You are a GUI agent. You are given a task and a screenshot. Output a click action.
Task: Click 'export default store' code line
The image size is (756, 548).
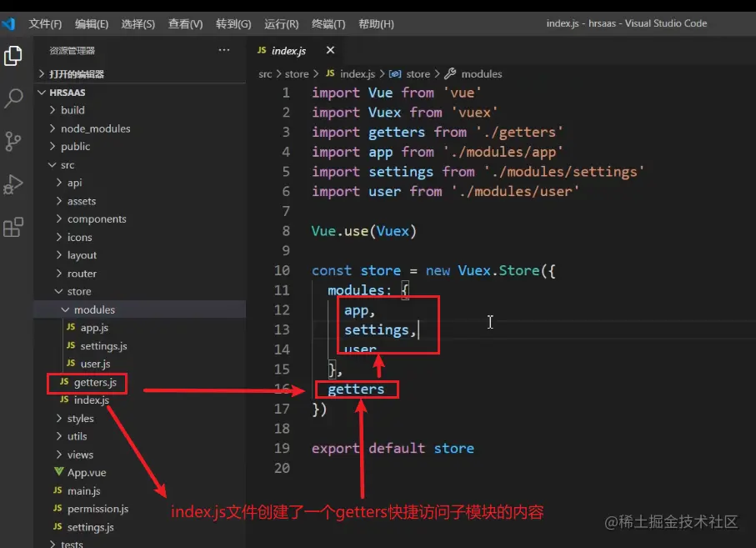pos(393,448)
